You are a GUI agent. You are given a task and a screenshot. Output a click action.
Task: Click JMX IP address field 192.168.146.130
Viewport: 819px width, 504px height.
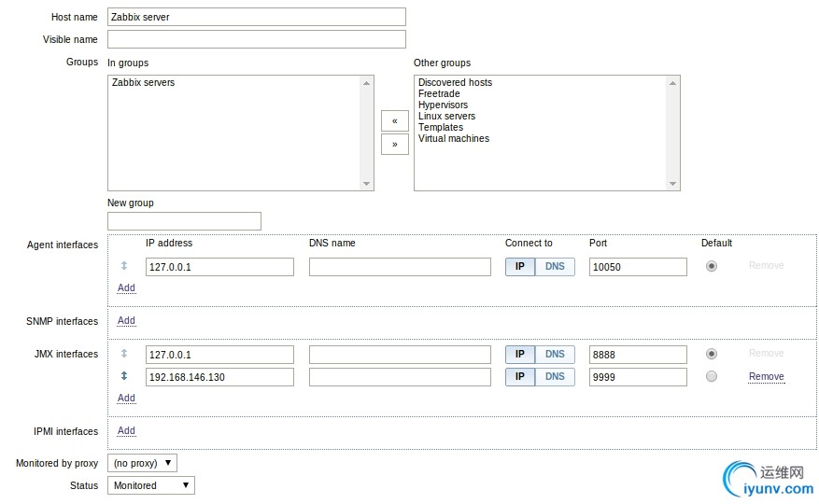click(x=219, y=377)
